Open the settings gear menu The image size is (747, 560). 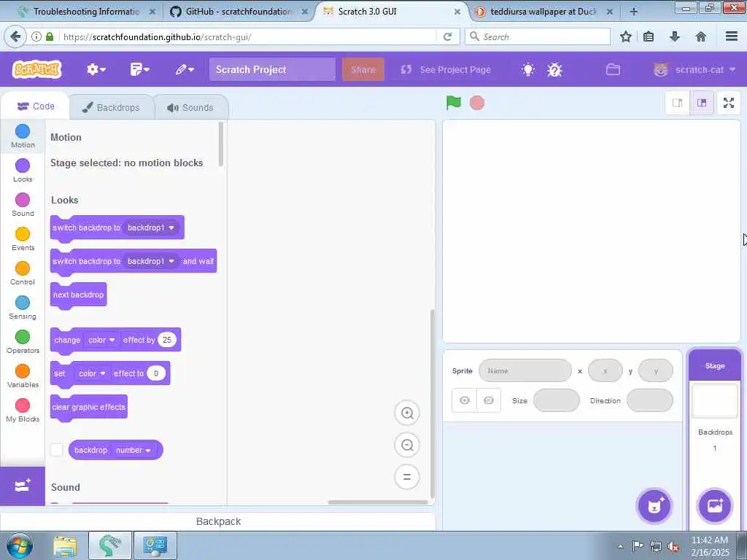96,69
